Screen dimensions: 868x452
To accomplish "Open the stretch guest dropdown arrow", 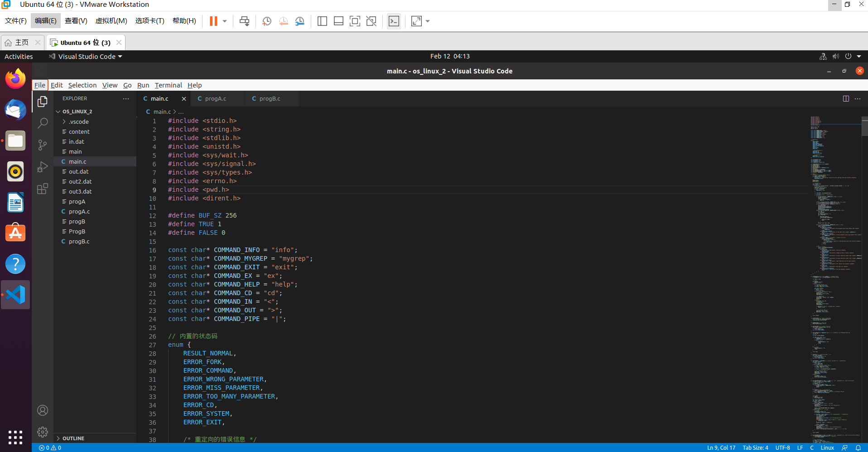I will point(428,21).
